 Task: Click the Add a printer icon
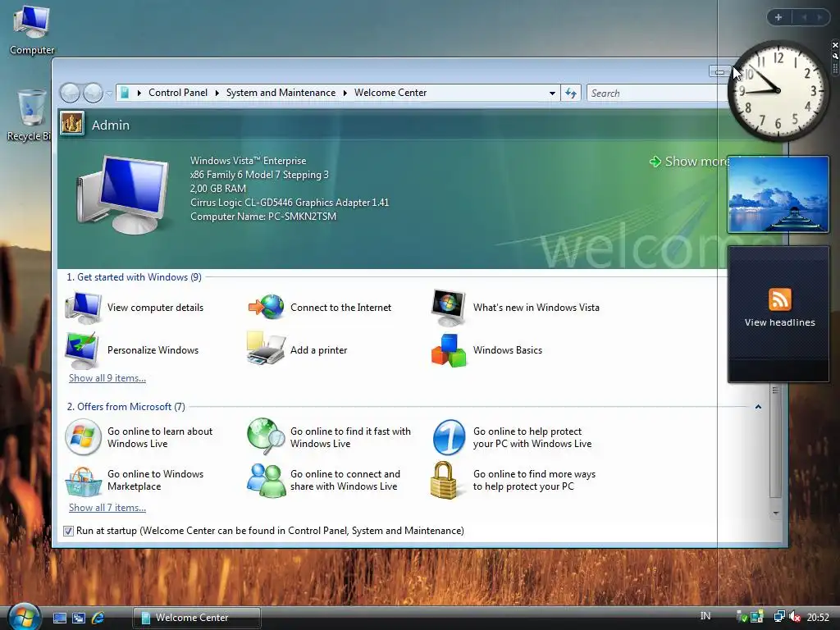click(x=266, y=348)
